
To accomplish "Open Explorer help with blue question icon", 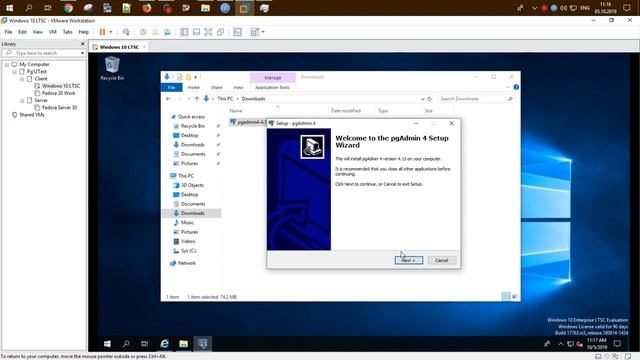I will [x=516, y=87].
